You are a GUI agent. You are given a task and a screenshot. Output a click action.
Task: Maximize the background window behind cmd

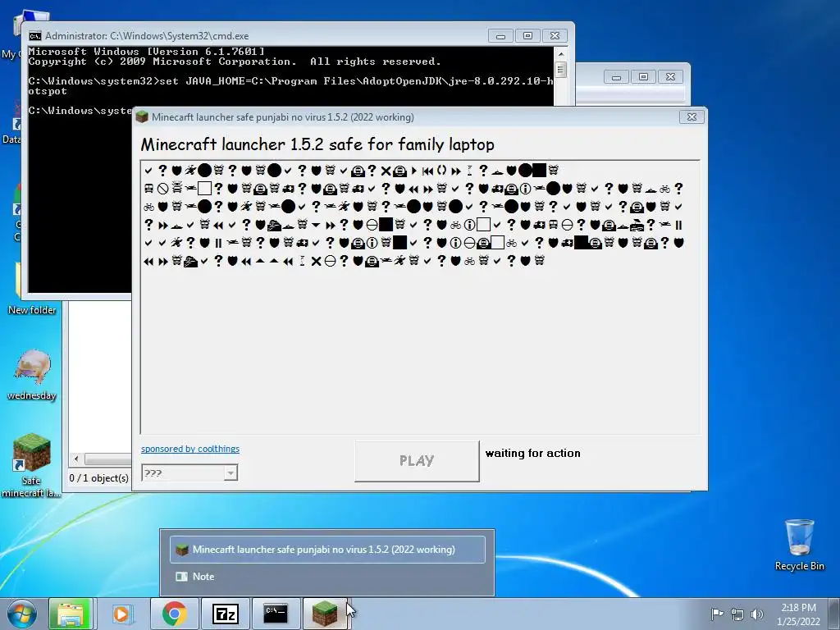click(643, 76)
